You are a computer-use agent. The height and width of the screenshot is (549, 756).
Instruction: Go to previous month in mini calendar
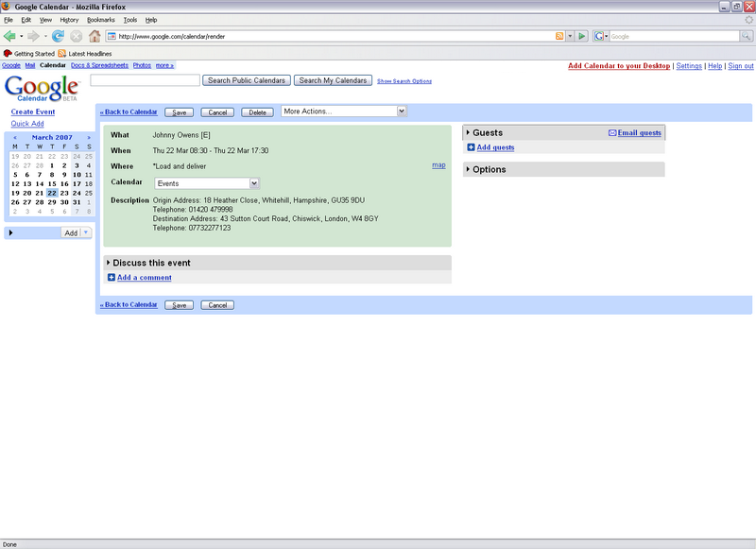pos(14,138)
